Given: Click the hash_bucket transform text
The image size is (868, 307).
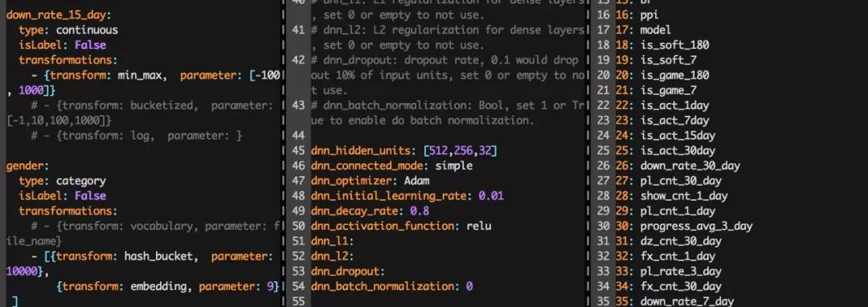Looking at the screenshot, I should pos(161,256).
